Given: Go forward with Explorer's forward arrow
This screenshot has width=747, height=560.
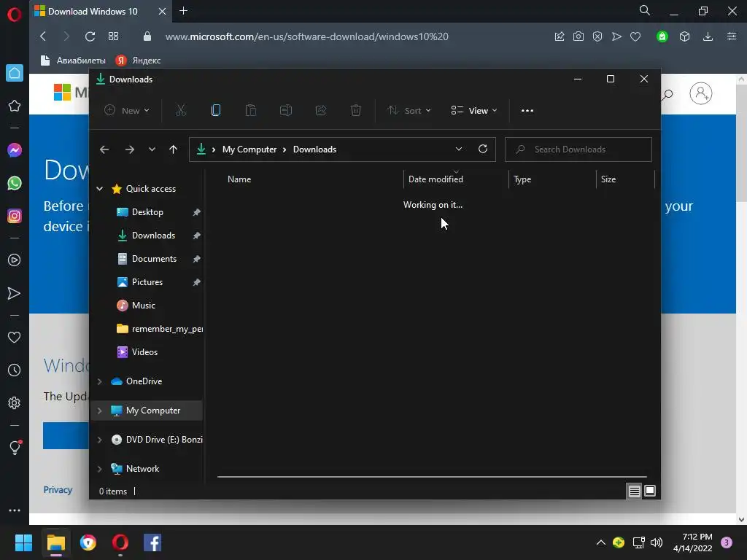Looking at the screenshot, I should tap(130, 149).
